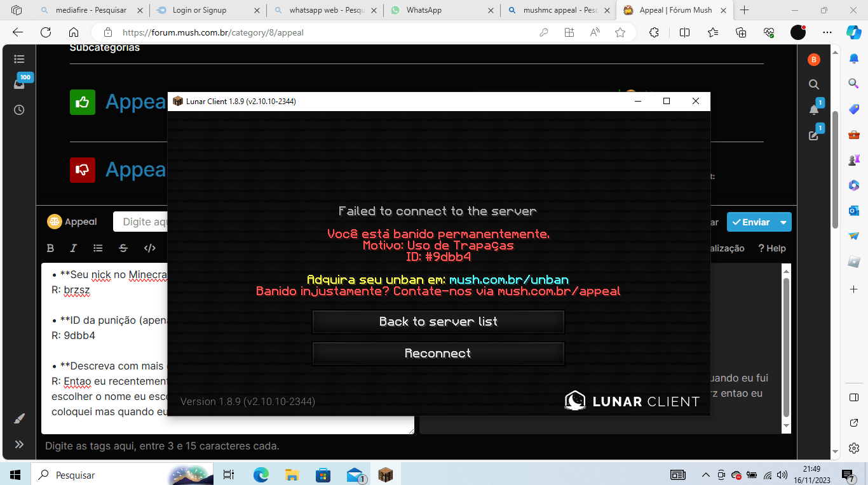Select the Appeal category chip in composer

pyautogui.click(x=72, y=222)
